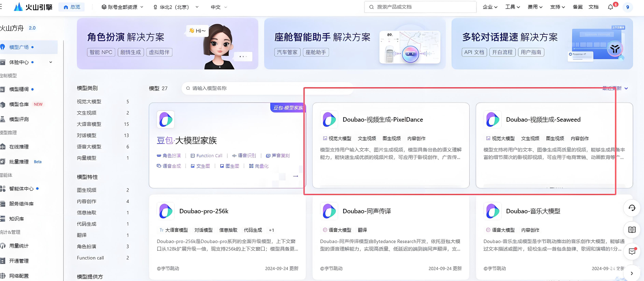Viewport: 644px width, 281px height.
Task: Click the 批量推理 sidebar icon
Action: coord(3,162)
